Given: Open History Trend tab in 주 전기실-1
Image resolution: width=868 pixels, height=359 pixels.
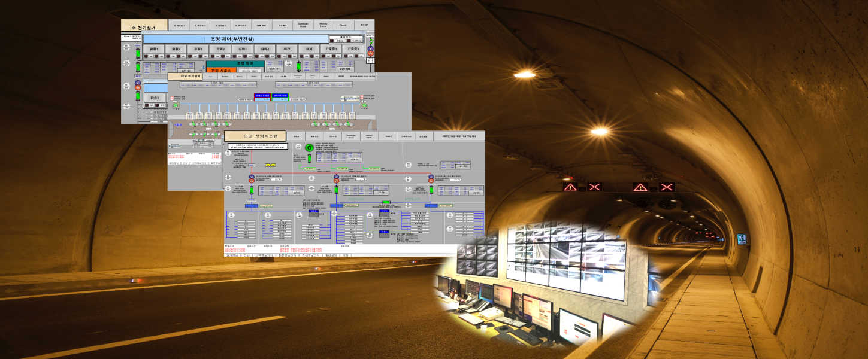Looking at the screenshot, I should [x=323, y=26].
